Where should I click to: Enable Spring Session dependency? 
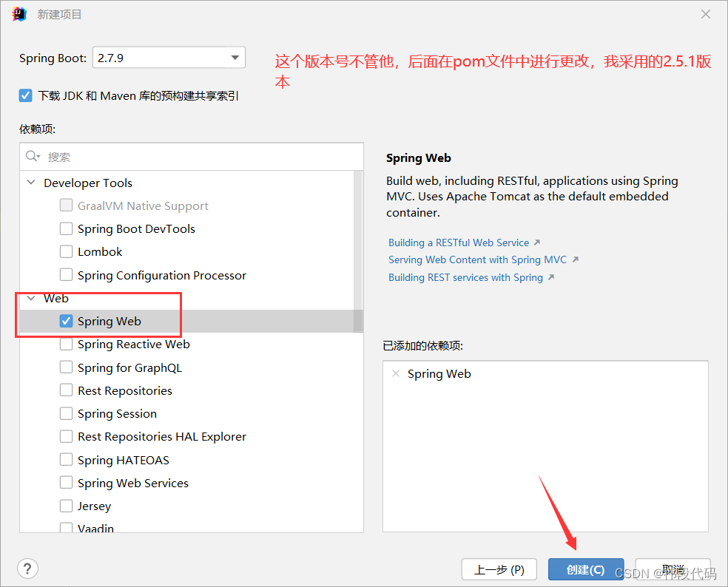[67, 413]
